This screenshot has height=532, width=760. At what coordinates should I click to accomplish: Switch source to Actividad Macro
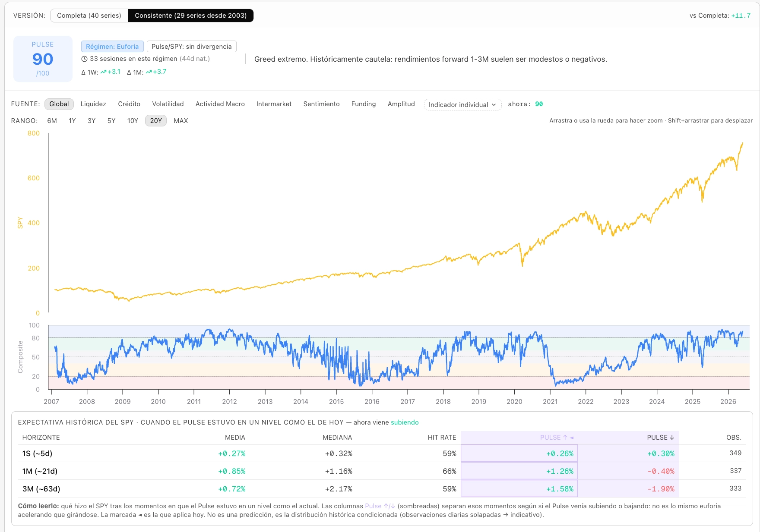coord(220,104)
